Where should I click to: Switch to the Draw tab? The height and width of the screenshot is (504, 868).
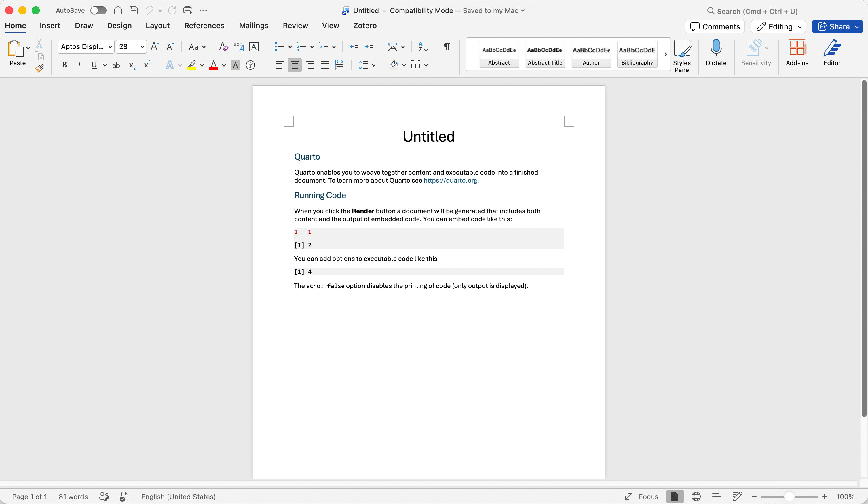(84, 26)
